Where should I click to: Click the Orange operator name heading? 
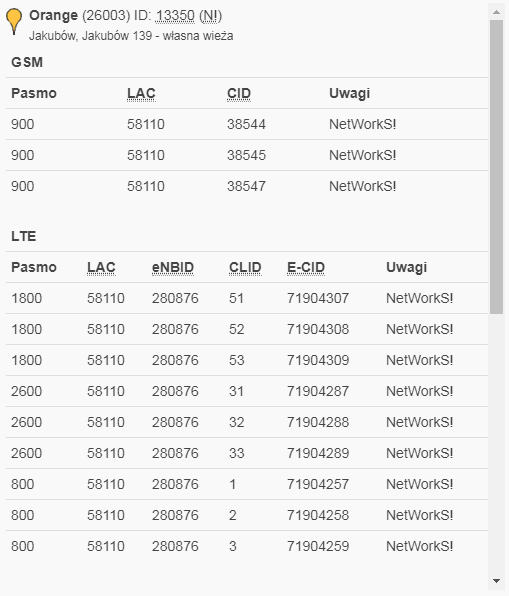(53, 16)
